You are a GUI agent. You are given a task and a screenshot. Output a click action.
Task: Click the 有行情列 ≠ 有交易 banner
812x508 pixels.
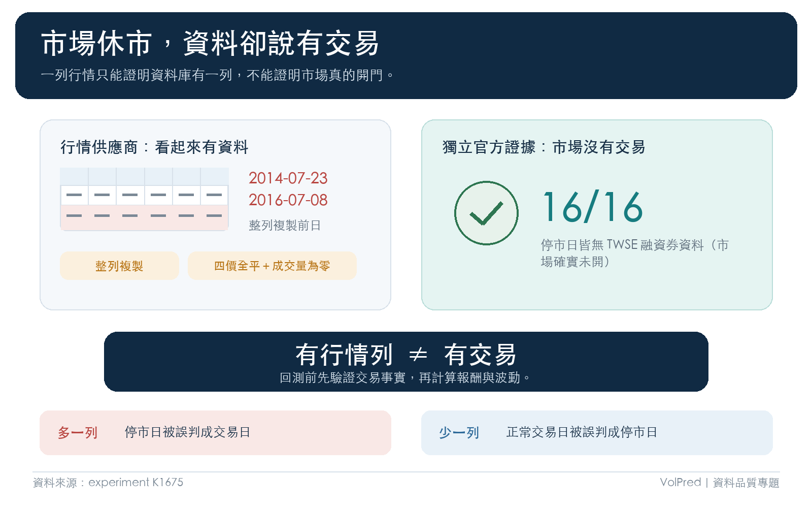click(406, 362)
